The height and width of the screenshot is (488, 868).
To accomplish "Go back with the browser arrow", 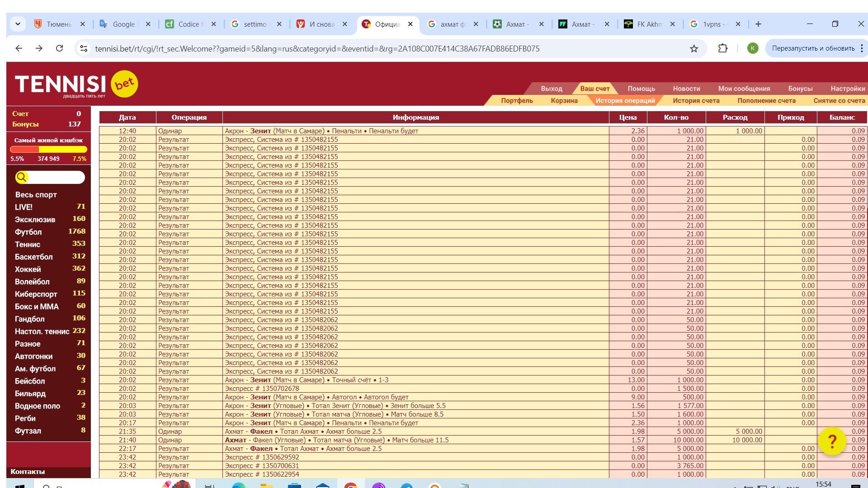I will point(19,48).
